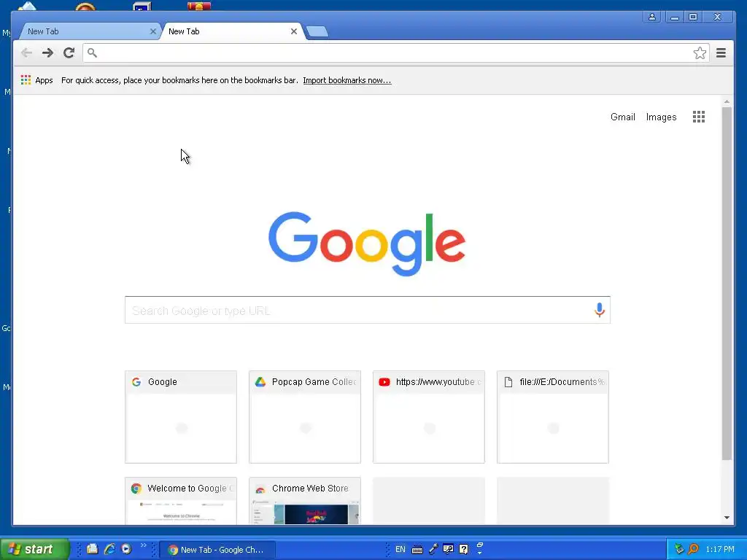Click the page vertical scrollbar thumb
This screenshot has width=747, height=560.
727,284
